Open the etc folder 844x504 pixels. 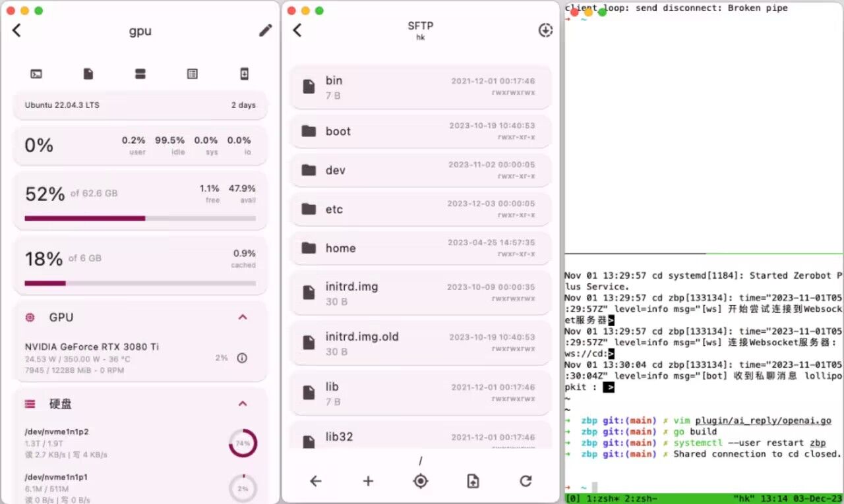420,209
